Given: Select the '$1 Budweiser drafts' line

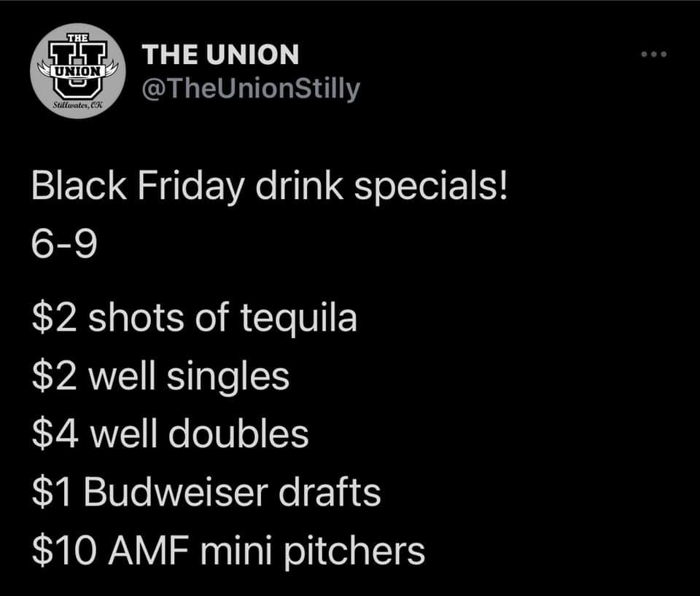Looking at the screenshot, I should [x=206, y=493].
